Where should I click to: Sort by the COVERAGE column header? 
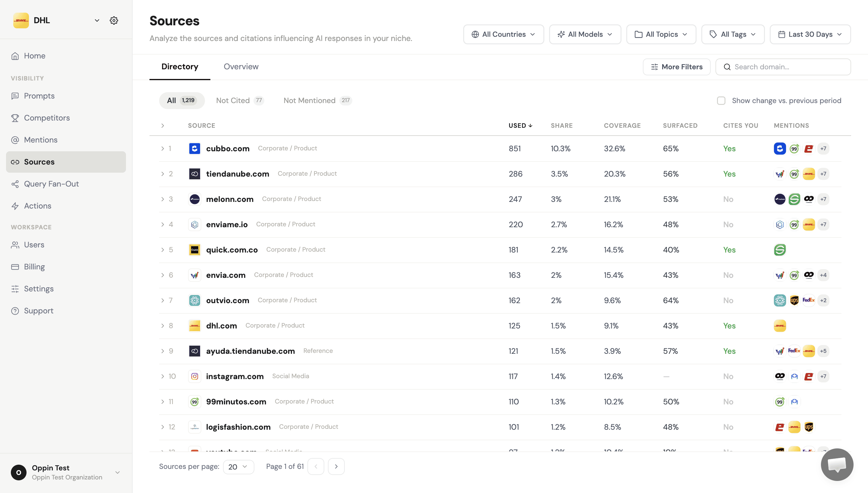tap(622, 126)
